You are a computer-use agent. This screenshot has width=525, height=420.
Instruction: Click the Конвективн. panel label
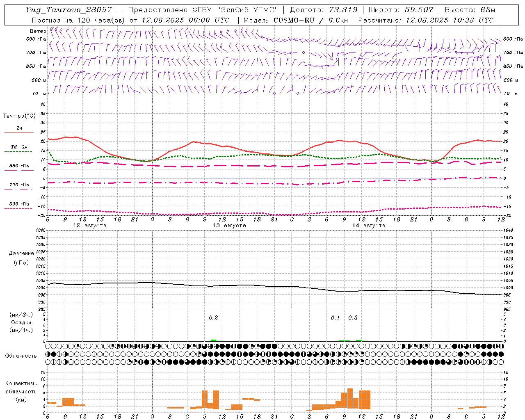(21, 383)
